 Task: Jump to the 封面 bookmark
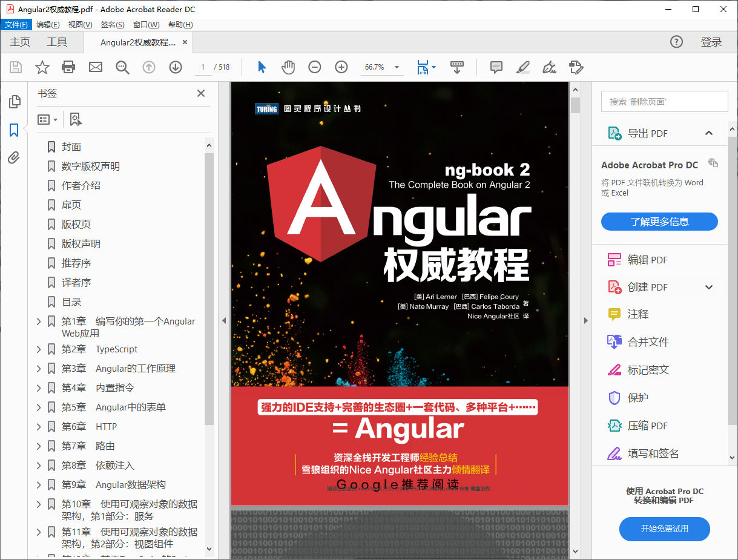[71, 147]
